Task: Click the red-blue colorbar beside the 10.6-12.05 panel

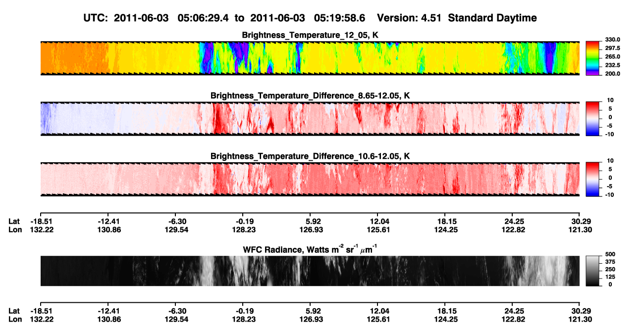Action: pyautogui.click(x=592, y=179)
